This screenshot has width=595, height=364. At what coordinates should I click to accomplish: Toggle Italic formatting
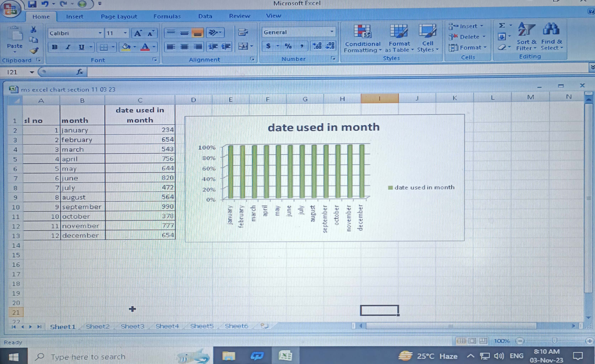click(68, 47)
